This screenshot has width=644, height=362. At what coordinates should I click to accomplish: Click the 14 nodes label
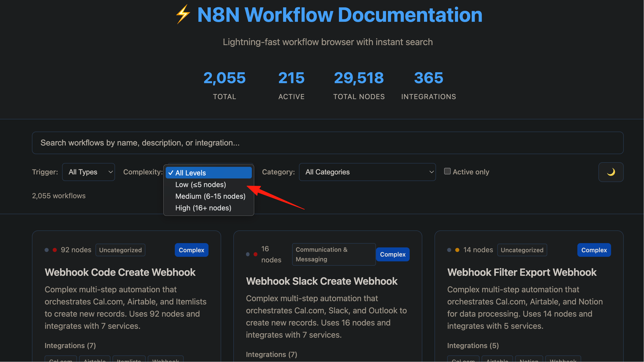[478, 250]
